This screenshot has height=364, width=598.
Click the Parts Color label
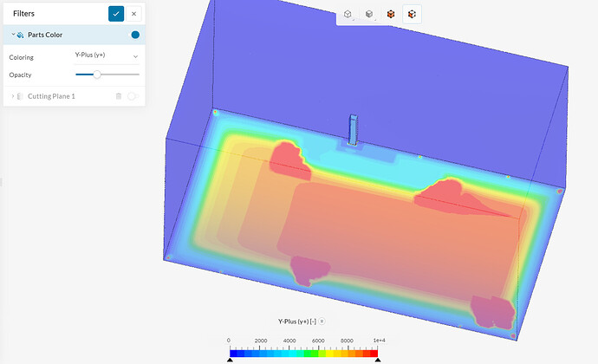pos(45,35)
